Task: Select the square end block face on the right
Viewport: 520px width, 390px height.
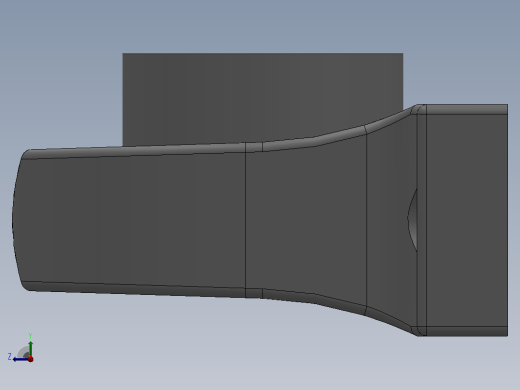Action: 467,220
